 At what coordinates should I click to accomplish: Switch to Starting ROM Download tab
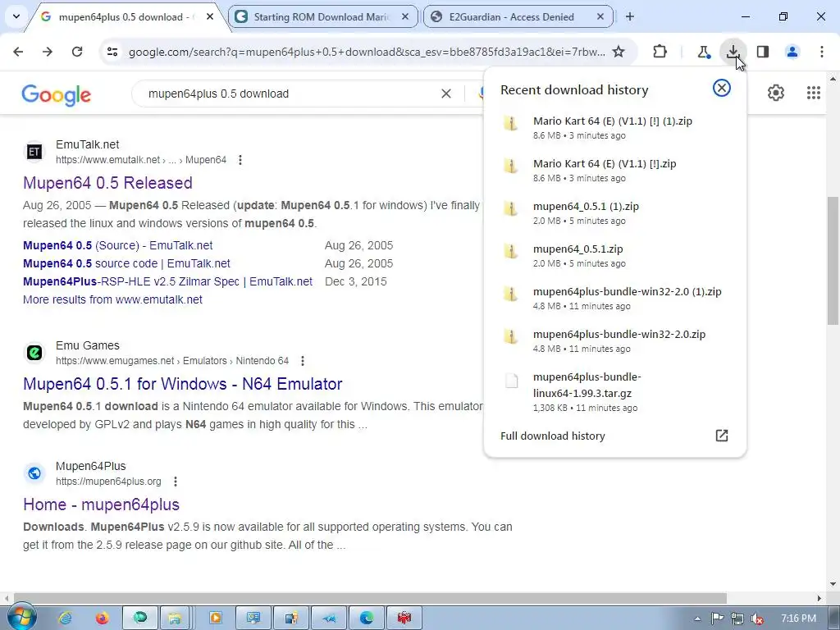click(x=322, y=16)
